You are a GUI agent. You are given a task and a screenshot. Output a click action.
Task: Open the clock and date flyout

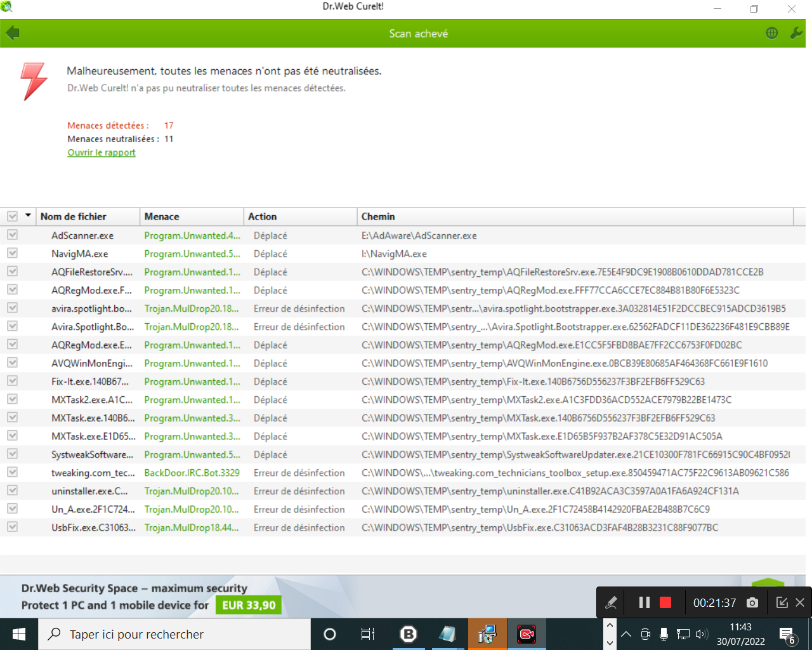click(740, 634)
